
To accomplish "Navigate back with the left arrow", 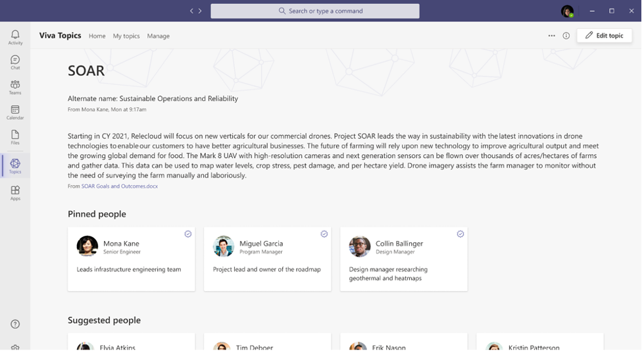I will click(192, 11).
